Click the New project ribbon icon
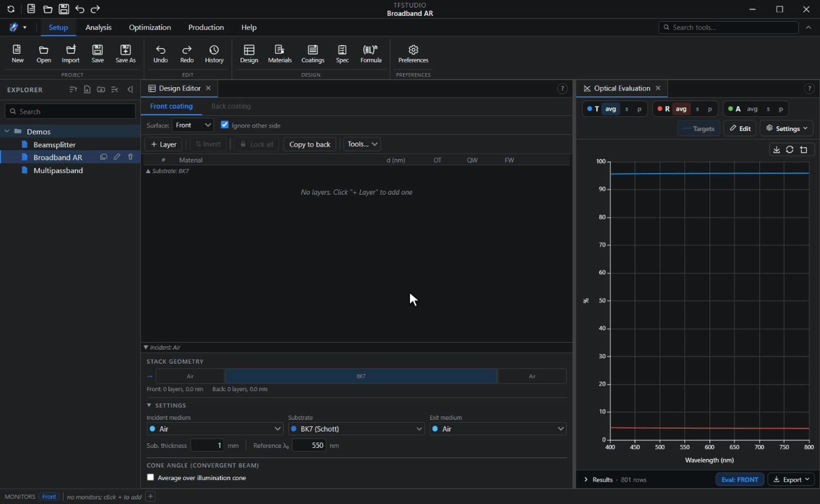This screenshot has width=820, height=504. (18, 54)
